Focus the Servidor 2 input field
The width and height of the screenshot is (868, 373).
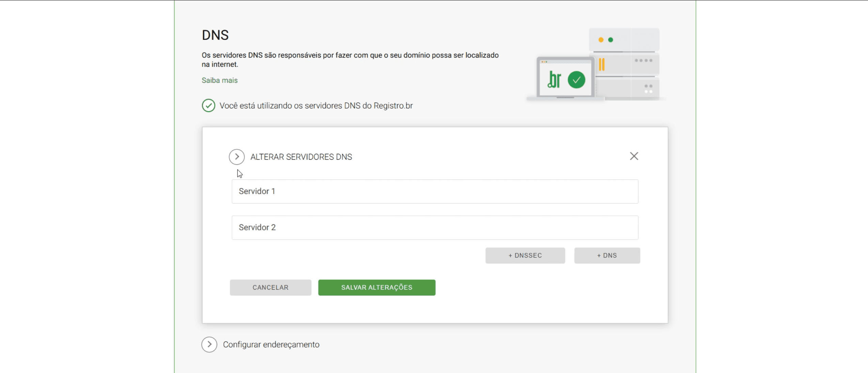point(435,228)
